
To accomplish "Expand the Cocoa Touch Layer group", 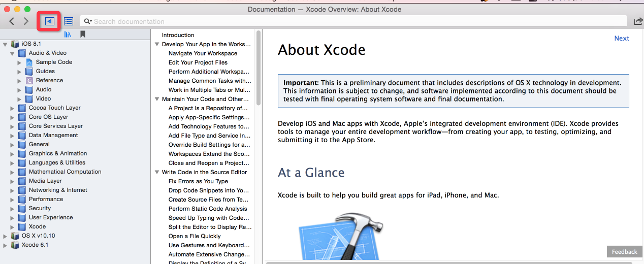I will coord(12,108).
